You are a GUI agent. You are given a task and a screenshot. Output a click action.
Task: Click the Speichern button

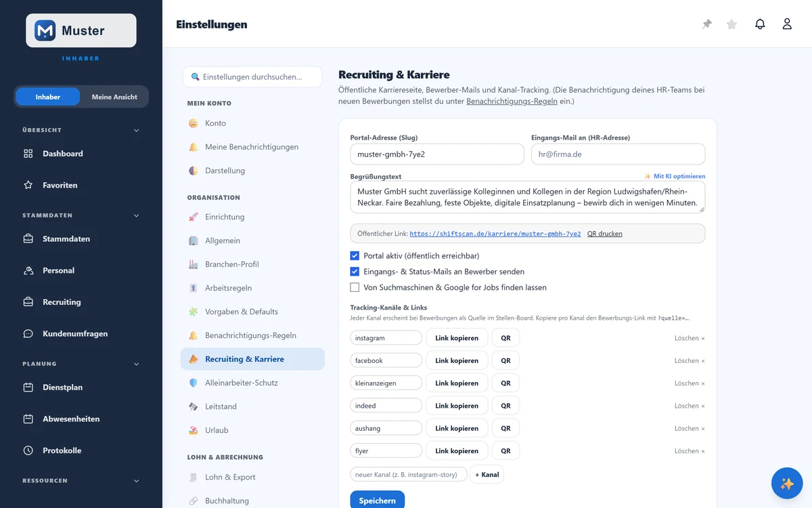[x=378, y=500]
